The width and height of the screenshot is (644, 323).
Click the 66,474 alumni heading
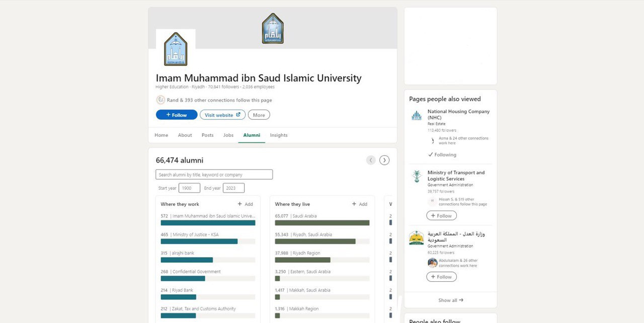point(180,160)
